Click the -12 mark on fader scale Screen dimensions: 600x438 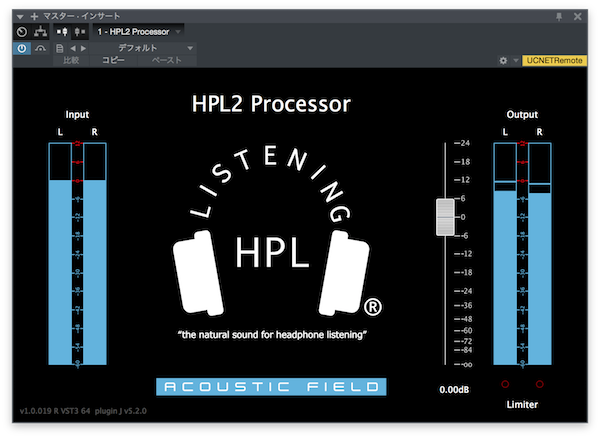[x=463, y=254]
